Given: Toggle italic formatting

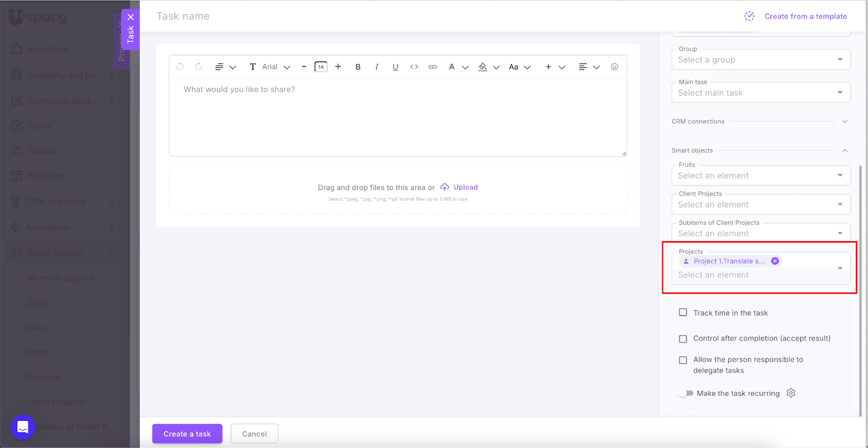Looking at the screenshot, I should coord(376,67).
